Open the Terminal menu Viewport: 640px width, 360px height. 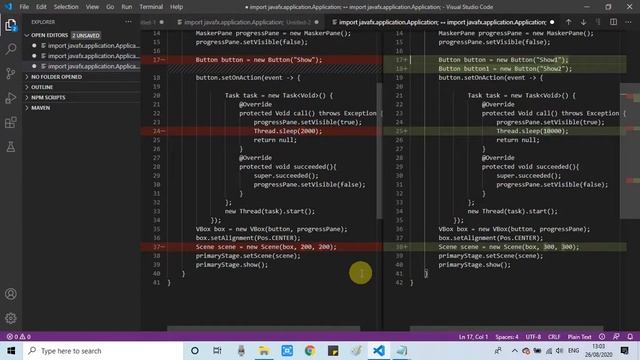coord(151,7)
